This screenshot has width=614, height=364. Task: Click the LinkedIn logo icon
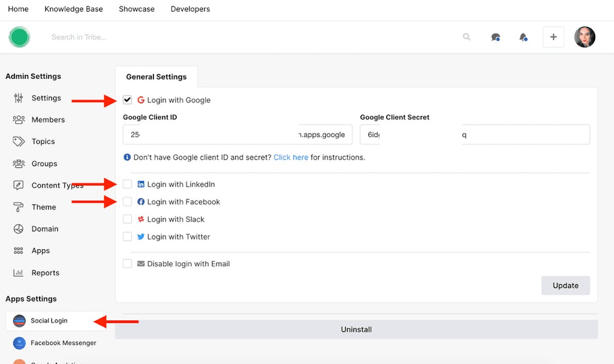click(x=141, y=184)
